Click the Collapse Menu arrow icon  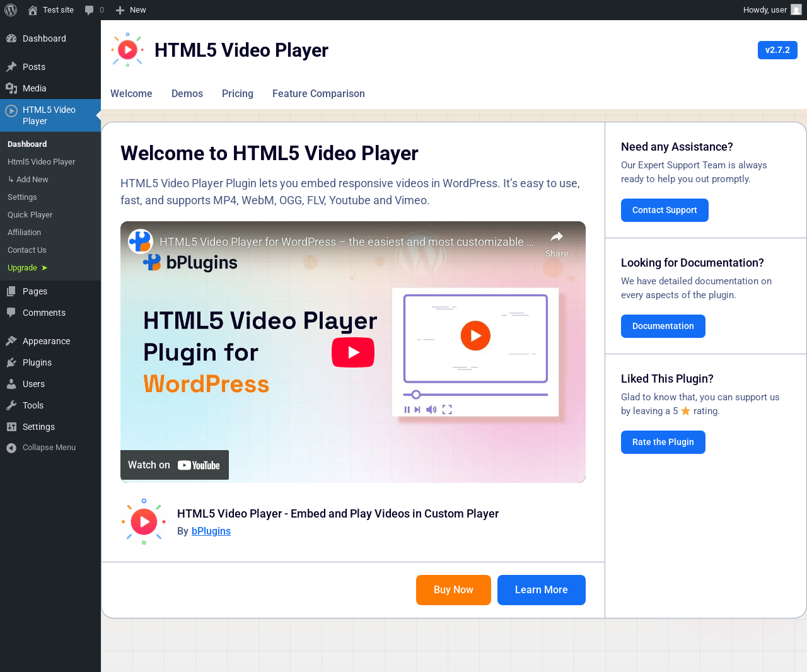point(11,448)
